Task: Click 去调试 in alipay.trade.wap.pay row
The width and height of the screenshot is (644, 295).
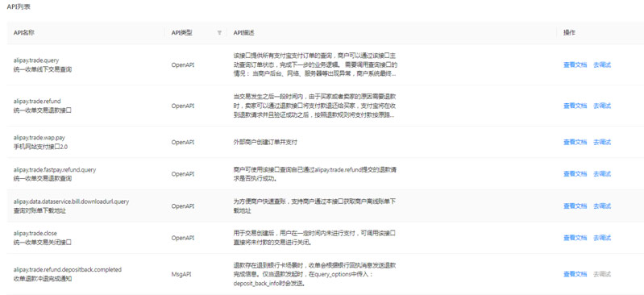Action: click(x=602, y=142)
